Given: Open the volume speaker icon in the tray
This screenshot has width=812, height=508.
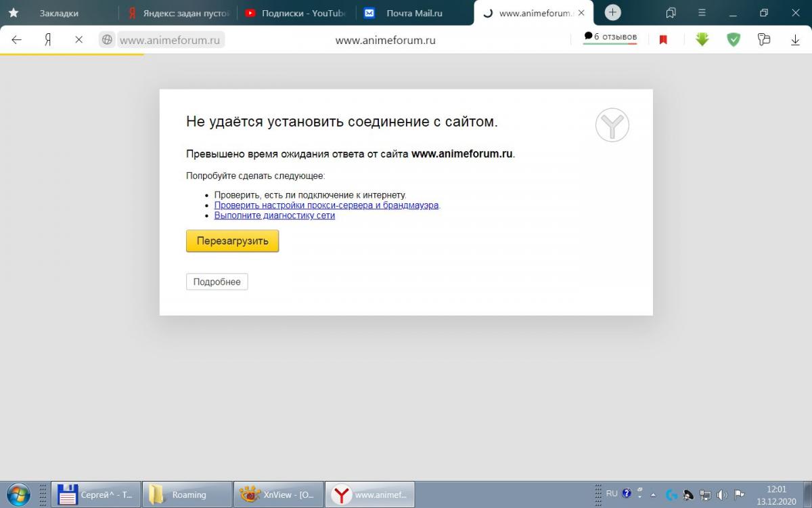Looking at the screenshot, I should (x=722, y=494).
